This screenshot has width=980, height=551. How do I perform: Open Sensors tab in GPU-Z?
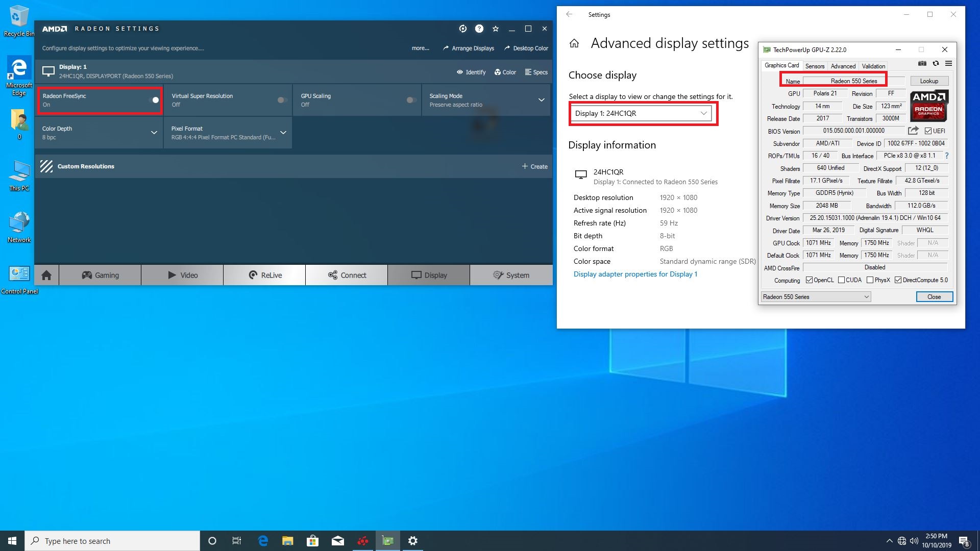click(815, 66)
